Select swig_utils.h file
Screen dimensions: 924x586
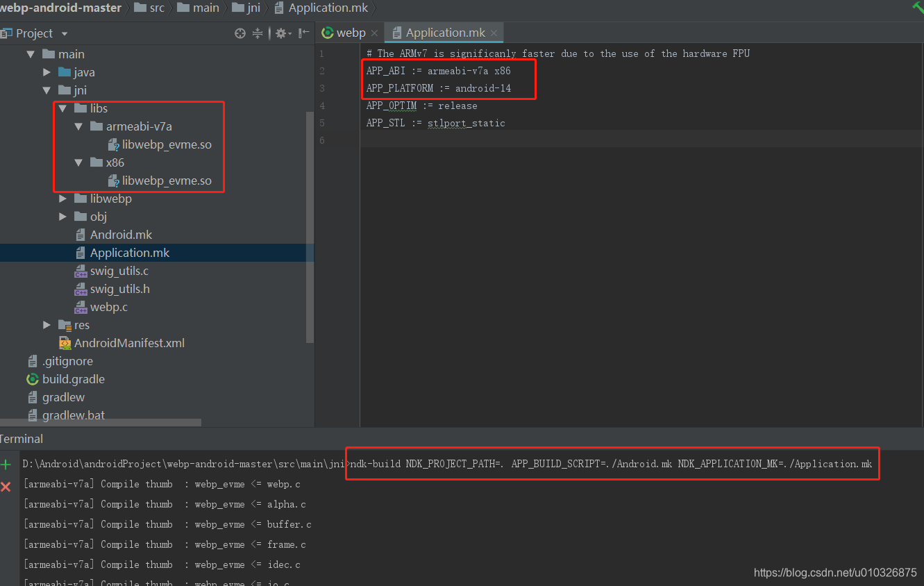(112, 289)
